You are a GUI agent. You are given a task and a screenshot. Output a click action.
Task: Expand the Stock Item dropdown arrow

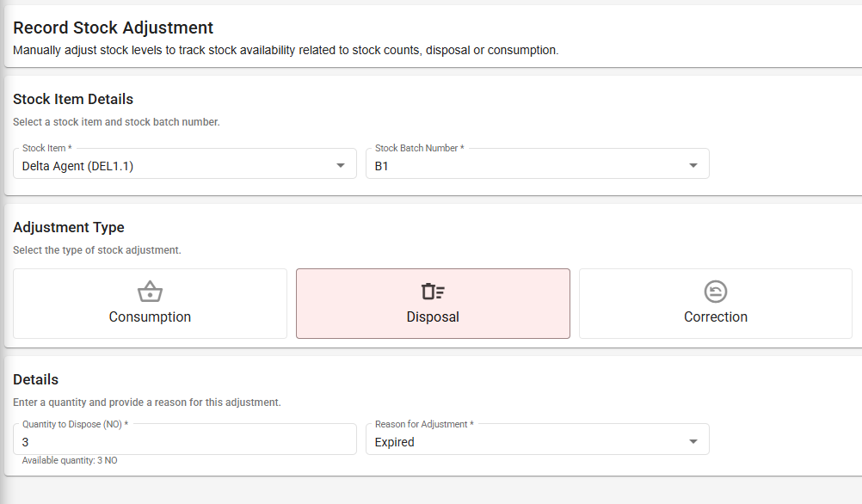[341, 165]
